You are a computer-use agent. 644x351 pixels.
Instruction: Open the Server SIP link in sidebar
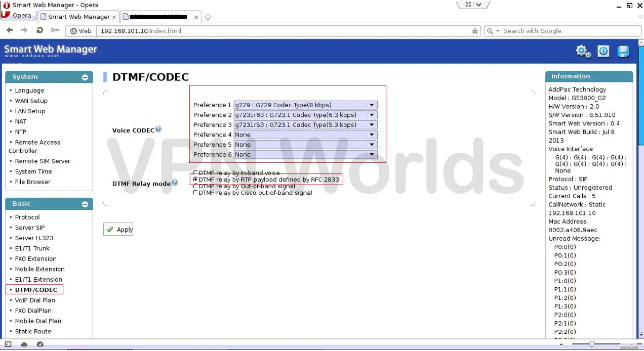click(29, 228)
